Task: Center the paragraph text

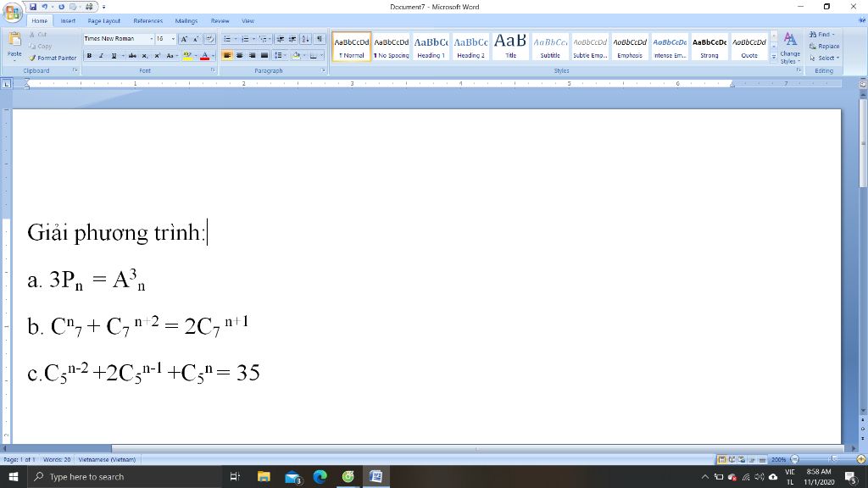Action: point(239,55)
